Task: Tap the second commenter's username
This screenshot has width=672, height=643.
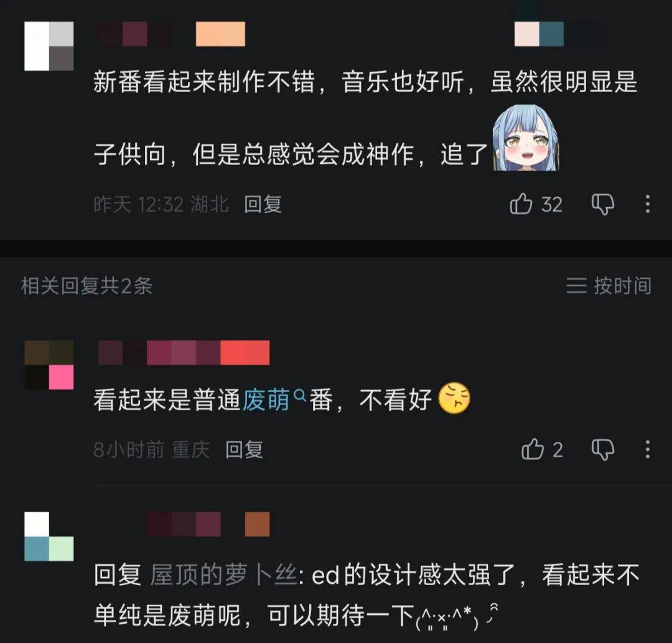Action: [184, 352]
